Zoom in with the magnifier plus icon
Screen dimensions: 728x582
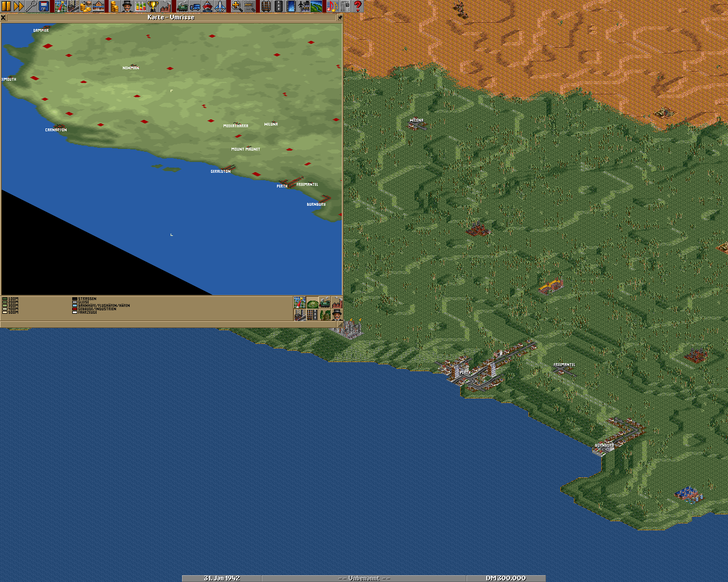(x=237, y=6)
